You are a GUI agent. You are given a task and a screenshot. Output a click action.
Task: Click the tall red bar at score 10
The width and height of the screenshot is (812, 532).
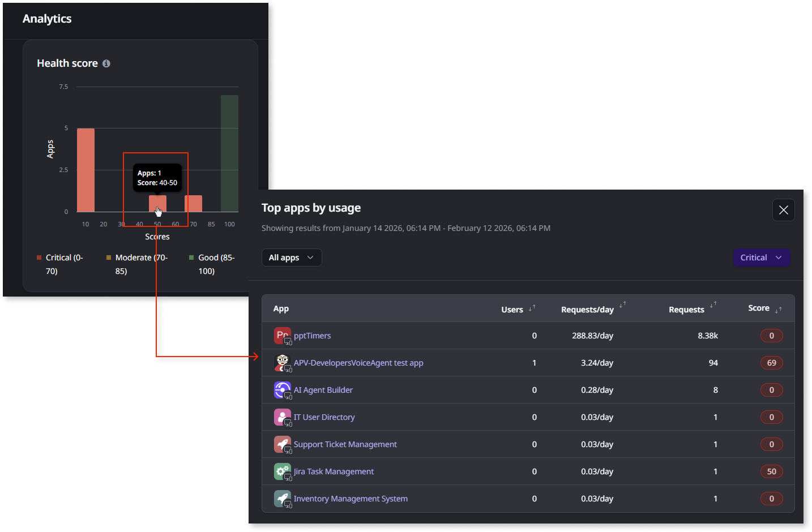pos(86,170)
